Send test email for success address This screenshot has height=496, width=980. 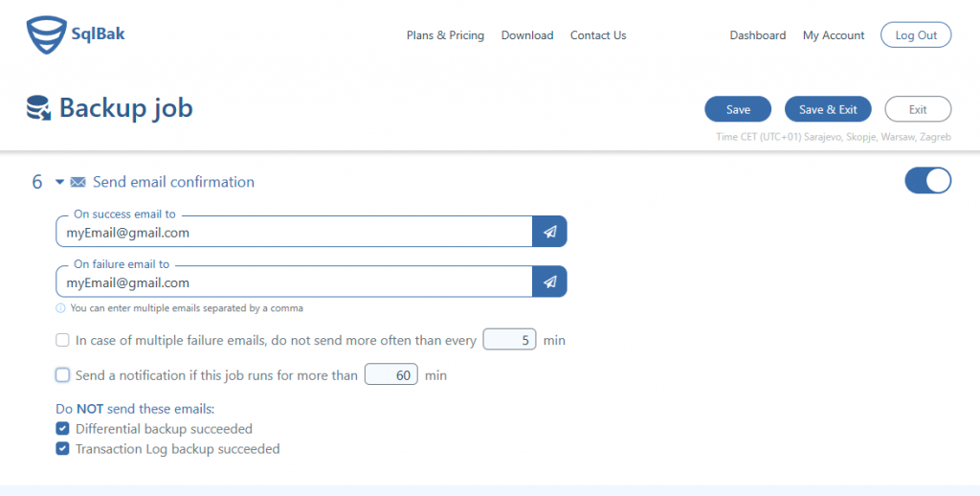pos(549,232)
